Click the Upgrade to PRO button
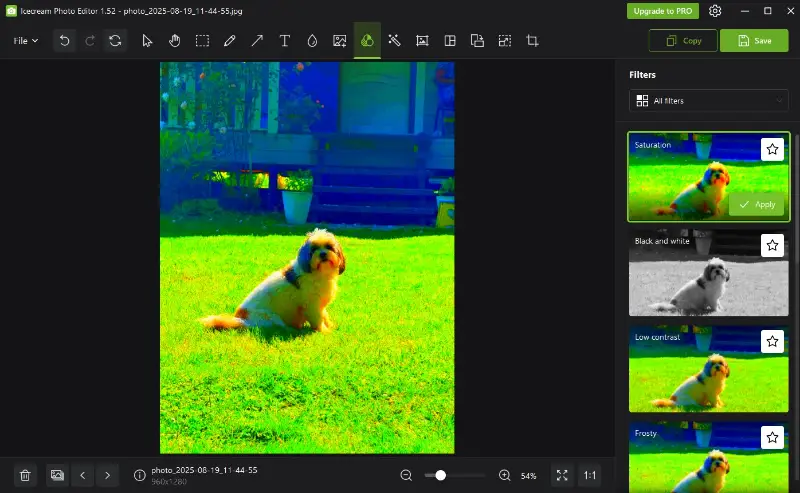The height and width of the screenshot is (493, 800). (663, 11)
